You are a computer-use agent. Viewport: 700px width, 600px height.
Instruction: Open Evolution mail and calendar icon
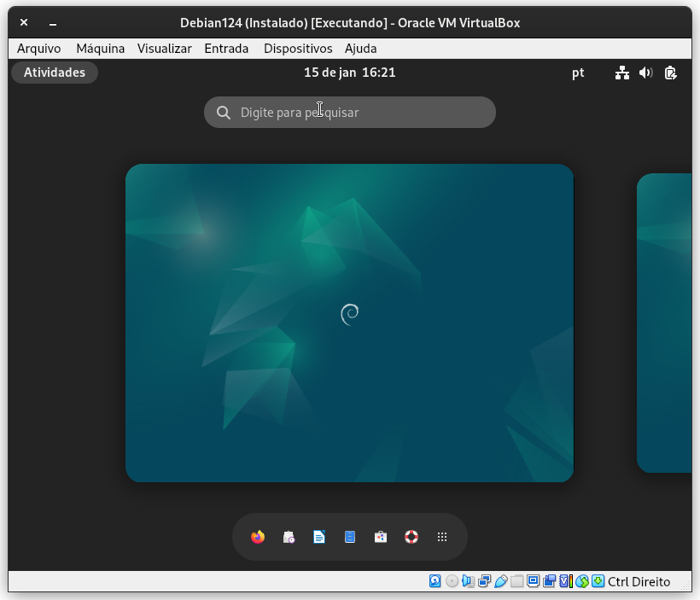(x=289, y=537)
